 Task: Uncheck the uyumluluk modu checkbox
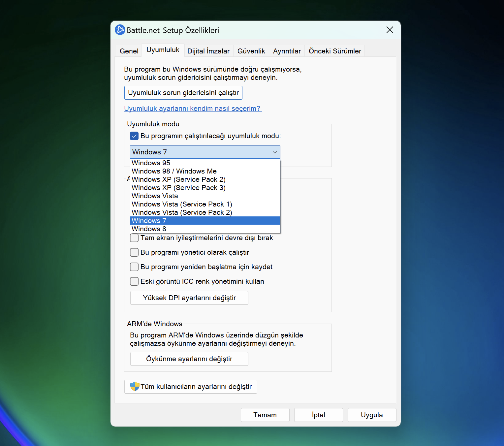[x=134, y=136]
